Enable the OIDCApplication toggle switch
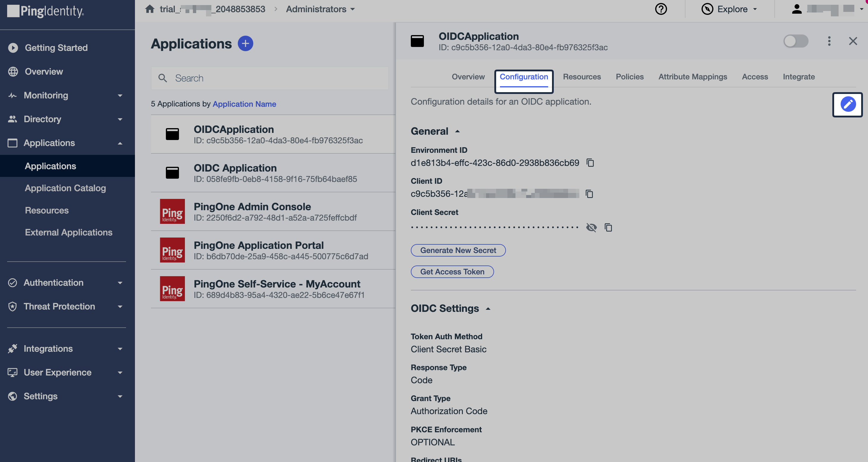 [x=795, y=41]
